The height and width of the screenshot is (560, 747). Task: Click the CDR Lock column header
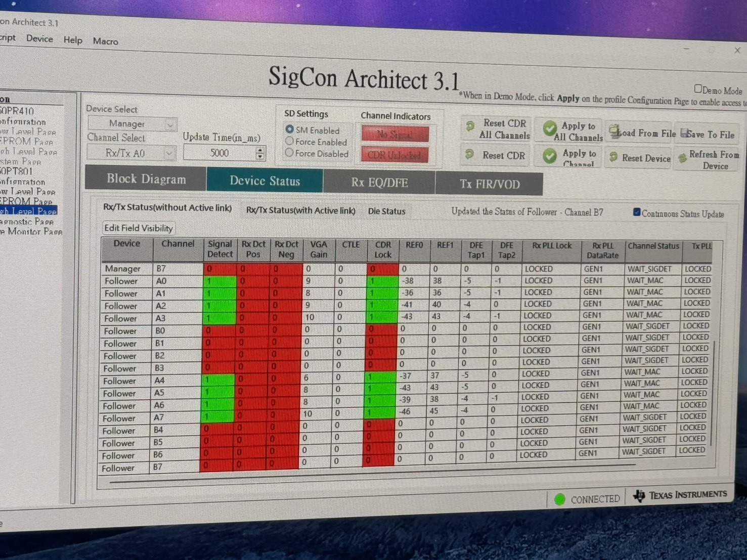point(383,250)
